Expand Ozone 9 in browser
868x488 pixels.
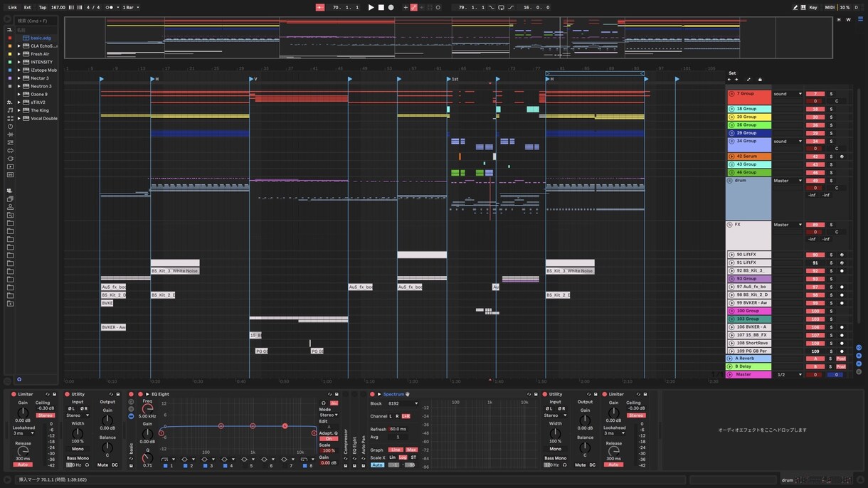(19, 94)
